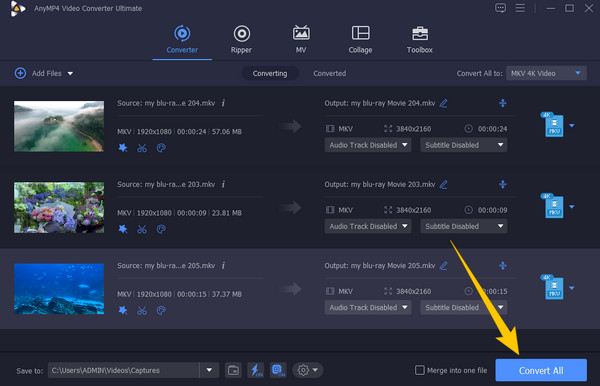Select misty island video thumbnail

tap(59, 126)
